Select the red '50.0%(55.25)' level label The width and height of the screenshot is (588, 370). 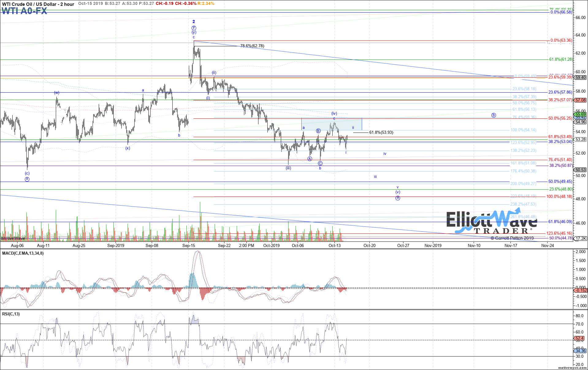[x=560, y=118]
